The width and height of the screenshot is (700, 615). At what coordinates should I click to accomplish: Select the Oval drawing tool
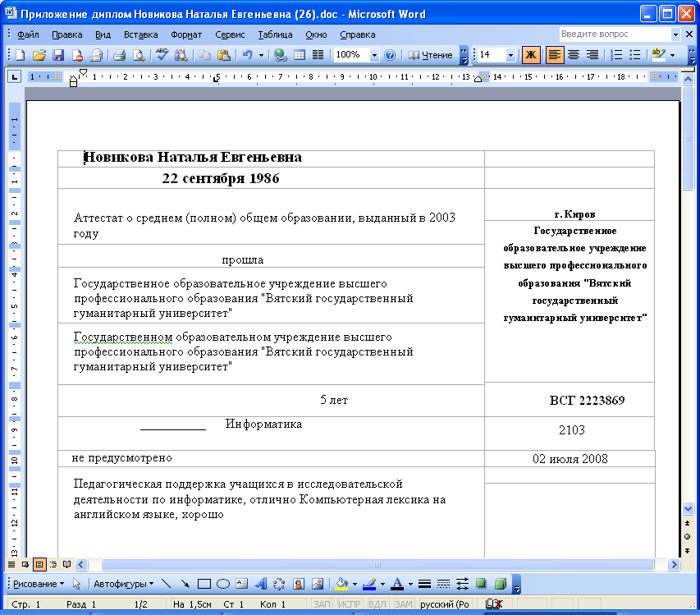(x=222, y=584)
